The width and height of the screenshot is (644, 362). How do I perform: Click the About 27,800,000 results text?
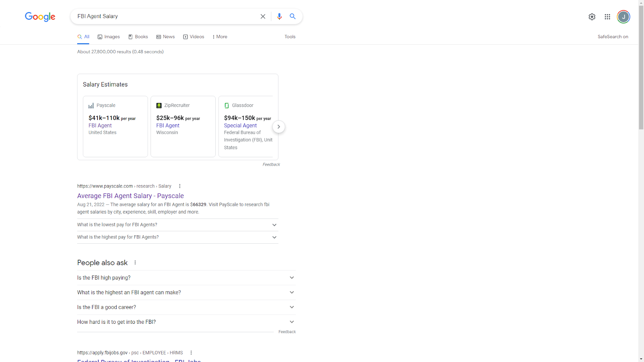click(120, 52)
